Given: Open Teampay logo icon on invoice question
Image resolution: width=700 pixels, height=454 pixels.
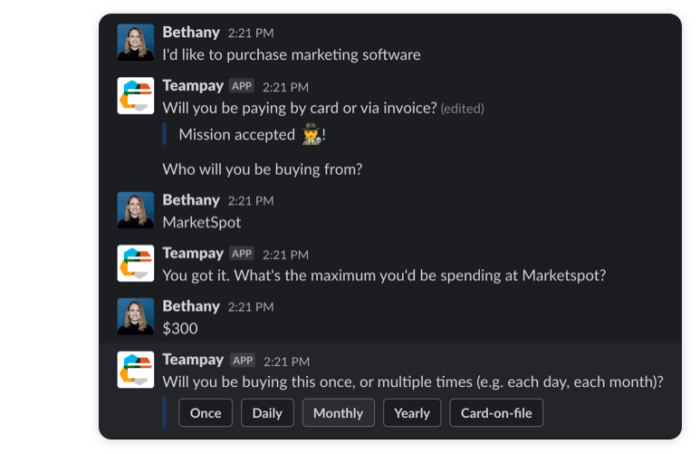Looking at the screenshot, I should pyautogui.click(x=135, y=96).
